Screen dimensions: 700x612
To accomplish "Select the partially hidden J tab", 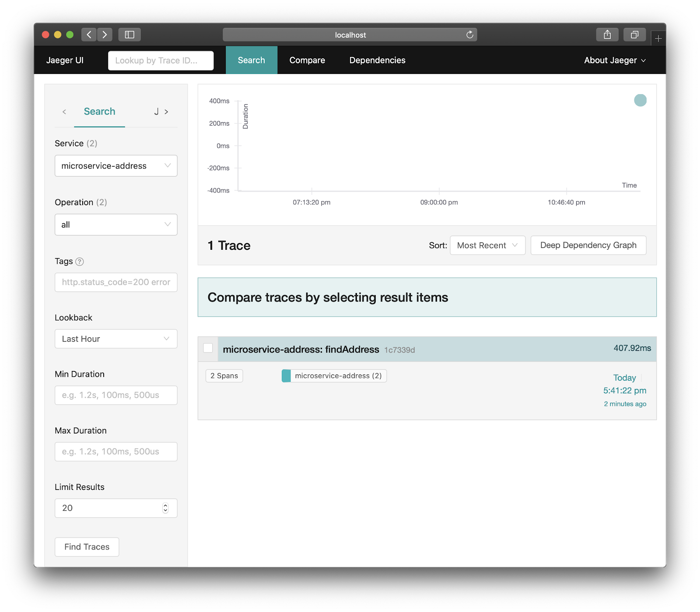I will coord(156,112).
